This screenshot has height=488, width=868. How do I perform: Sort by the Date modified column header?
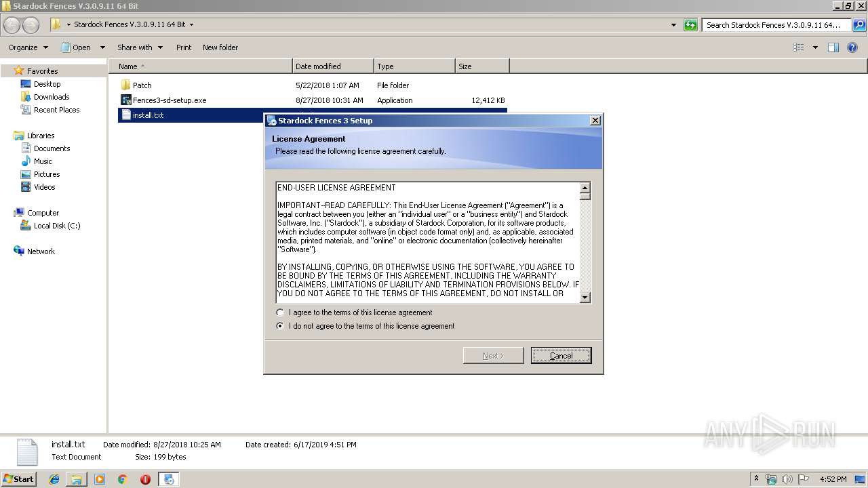[333, 66]
